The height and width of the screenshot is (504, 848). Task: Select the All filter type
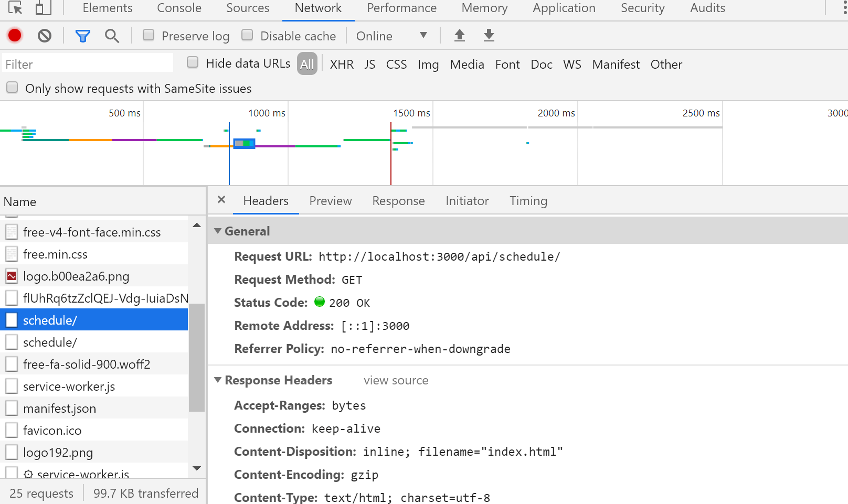(307, 64)
